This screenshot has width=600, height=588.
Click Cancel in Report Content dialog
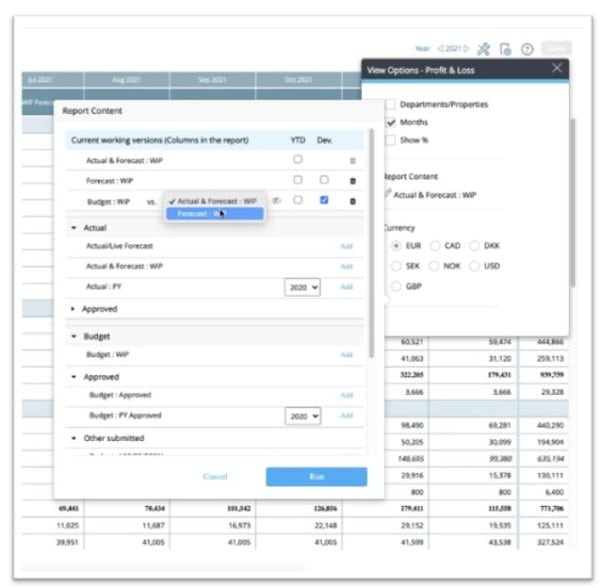point(215,476)
